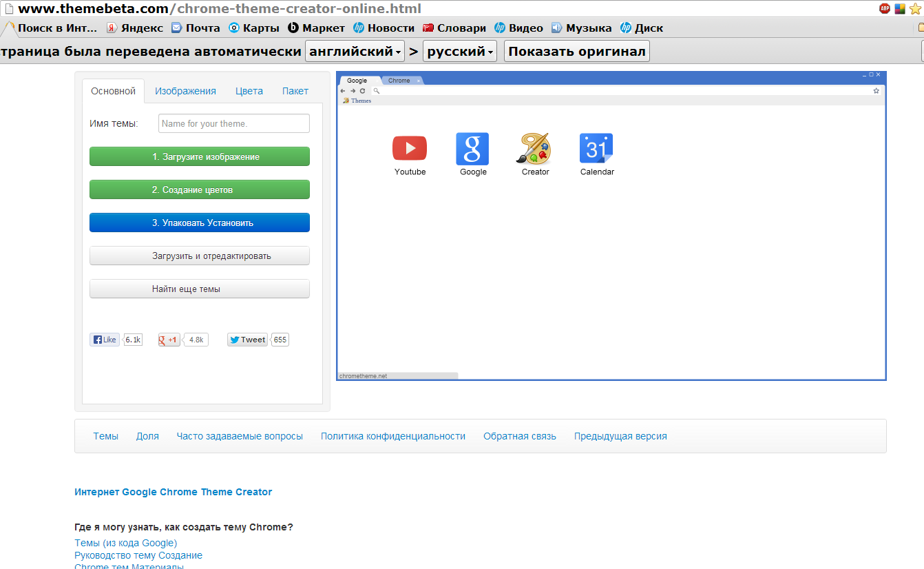This screenshot has height=569, width=924.
Task: Click Показать оригинал button
Action: click(x=577, y=52)
